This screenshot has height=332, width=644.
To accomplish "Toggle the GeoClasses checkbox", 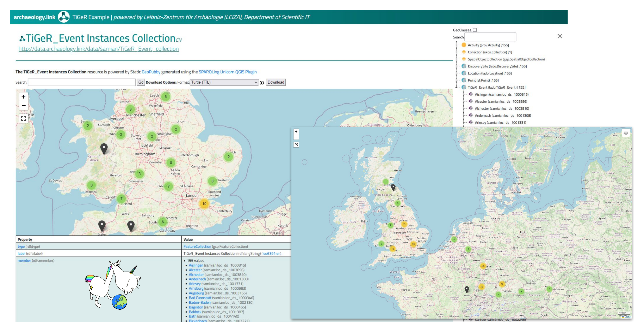I will [x=475, y=30].
